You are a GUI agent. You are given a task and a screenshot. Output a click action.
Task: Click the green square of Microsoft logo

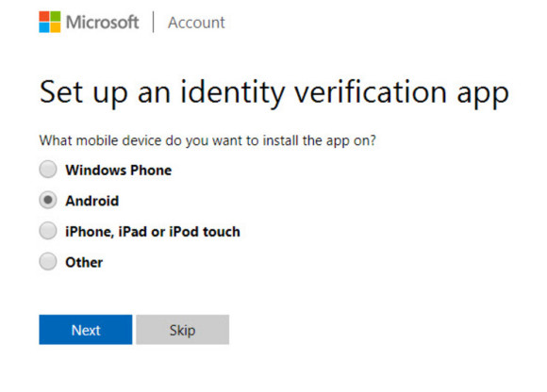coord(56,16)
